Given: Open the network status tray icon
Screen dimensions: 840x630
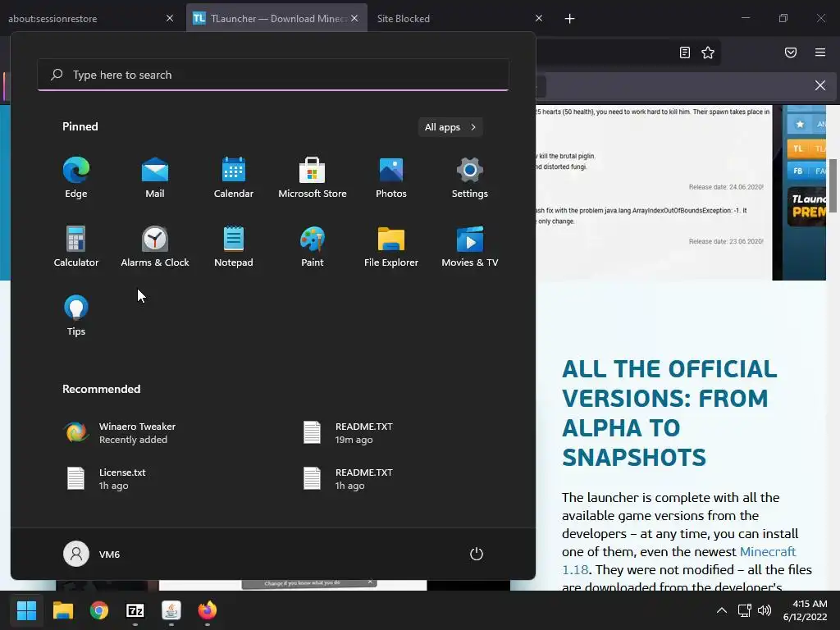Looking at the screenshot, I should (x=744, y=610).
